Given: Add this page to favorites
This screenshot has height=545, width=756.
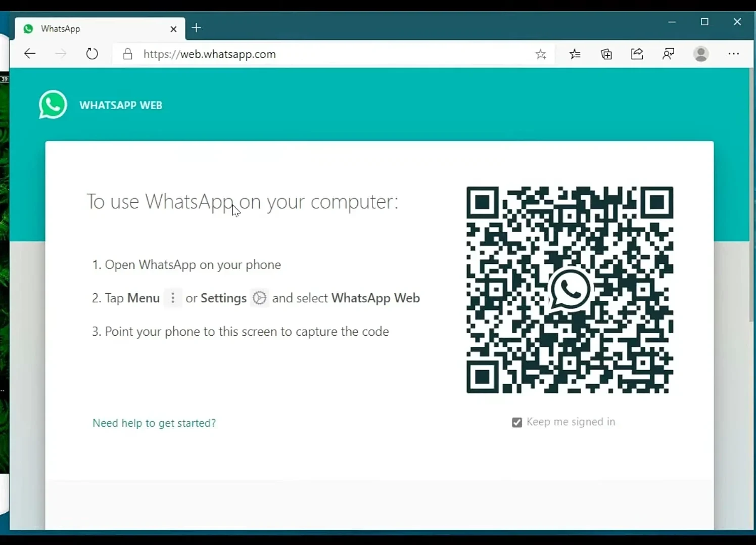Looking at the screenshot, I should coord(541,54).
